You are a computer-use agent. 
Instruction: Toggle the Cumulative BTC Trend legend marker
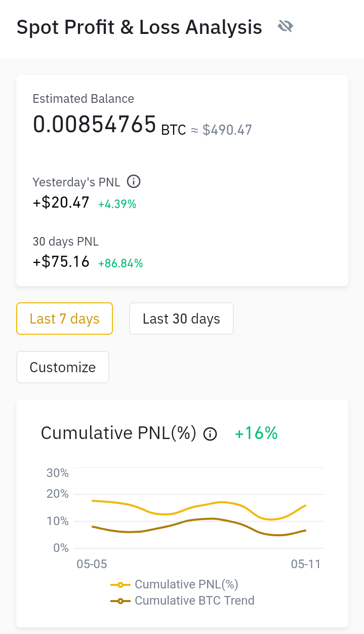(x=120, y=601)
